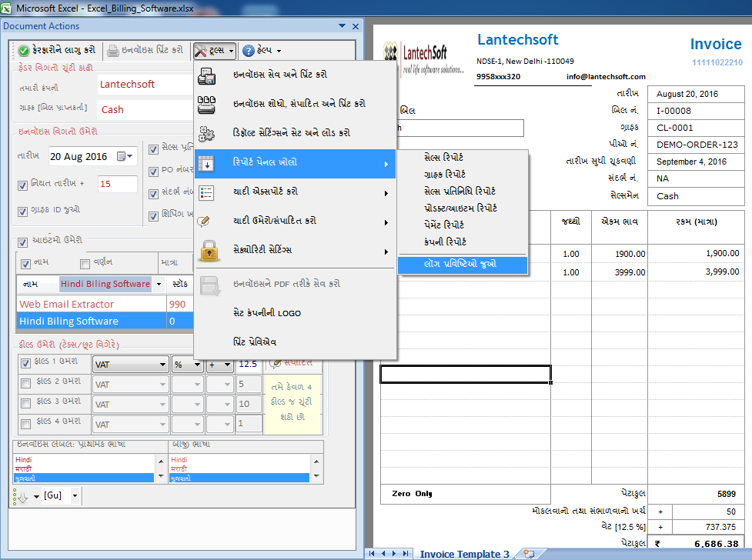The width and height of the screenshot is (752, 560).
Task: Toggle the due date plus checkbox
Action: pos(22,185)
